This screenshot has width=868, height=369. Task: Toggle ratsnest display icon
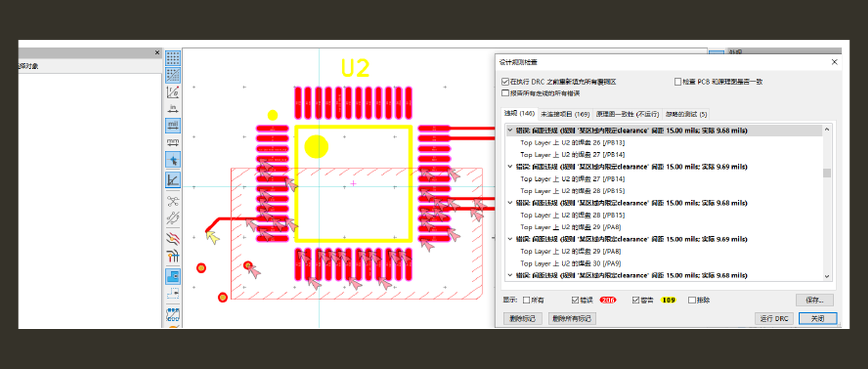[x=173, y=201]
